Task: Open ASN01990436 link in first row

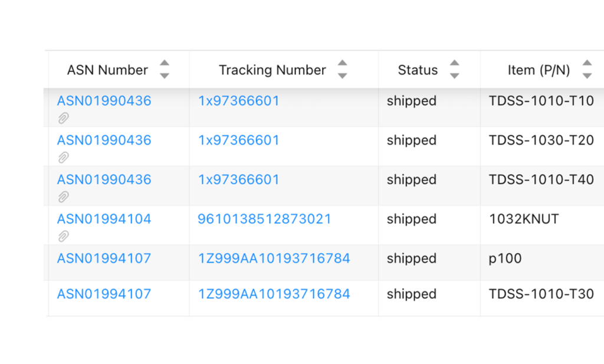Action: (104, 101)
